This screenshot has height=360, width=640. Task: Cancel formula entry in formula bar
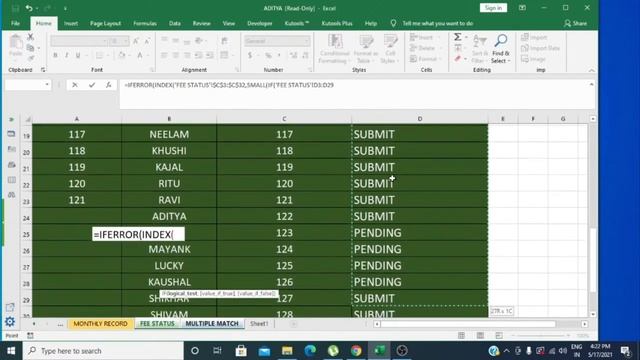(75, 85)
